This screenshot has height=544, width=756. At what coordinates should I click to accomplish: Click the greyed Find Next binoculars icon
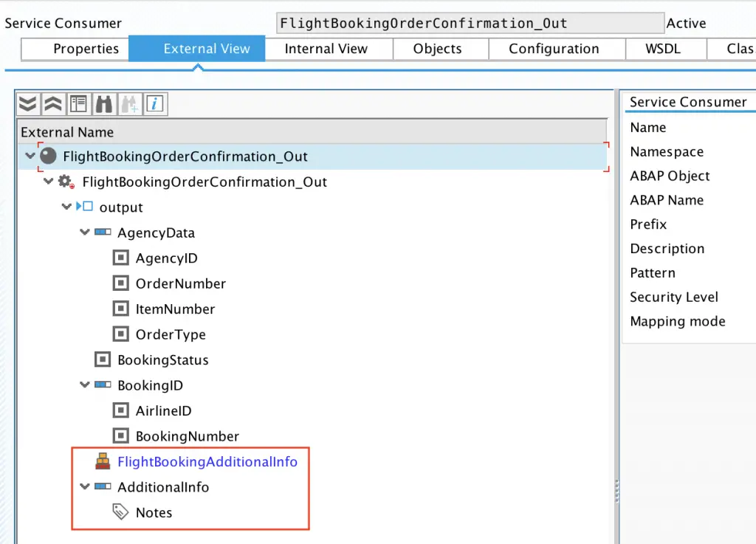click(x=130, y=104)
